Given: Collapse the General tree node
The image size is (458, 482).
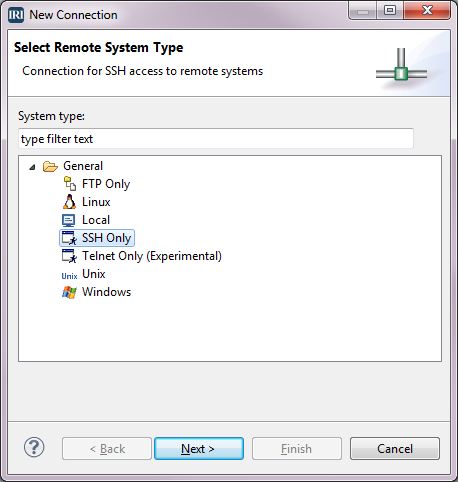Looking at the screenshot, I should (x=32, y=167).
